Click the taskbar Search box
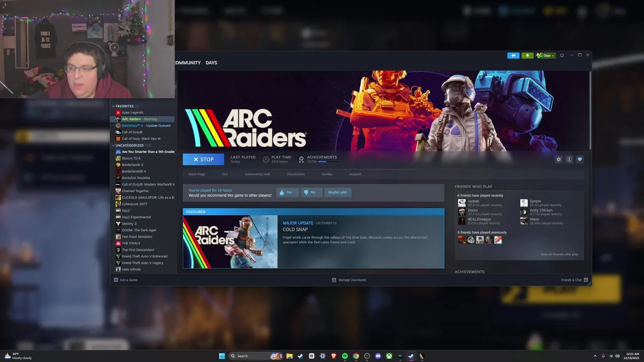This screenshot has height=362, width=644. (x=256, y=356)
